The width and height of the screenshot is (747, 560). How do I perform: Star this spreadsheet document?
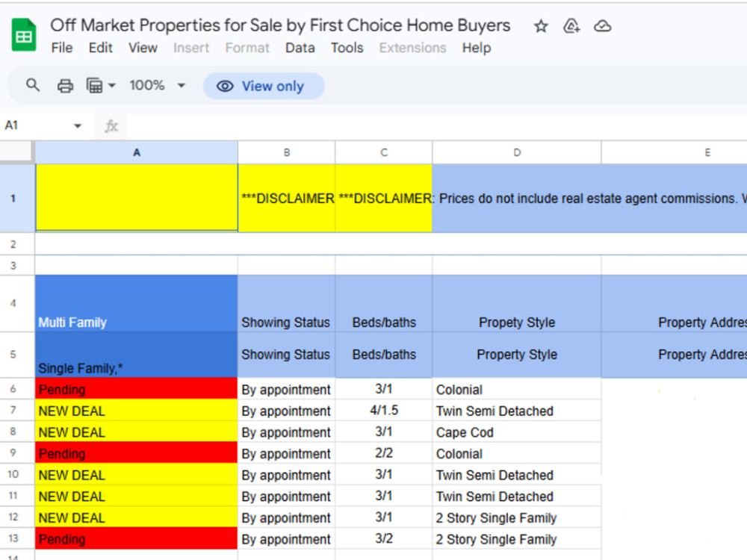541,26
